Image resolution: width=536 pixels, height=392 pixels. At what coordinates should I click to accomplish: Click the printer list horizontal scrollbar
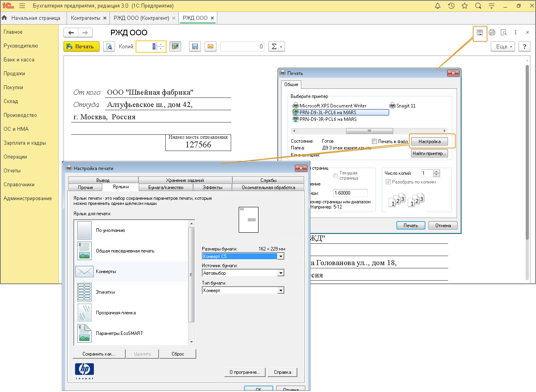click(x=369, y=131)
